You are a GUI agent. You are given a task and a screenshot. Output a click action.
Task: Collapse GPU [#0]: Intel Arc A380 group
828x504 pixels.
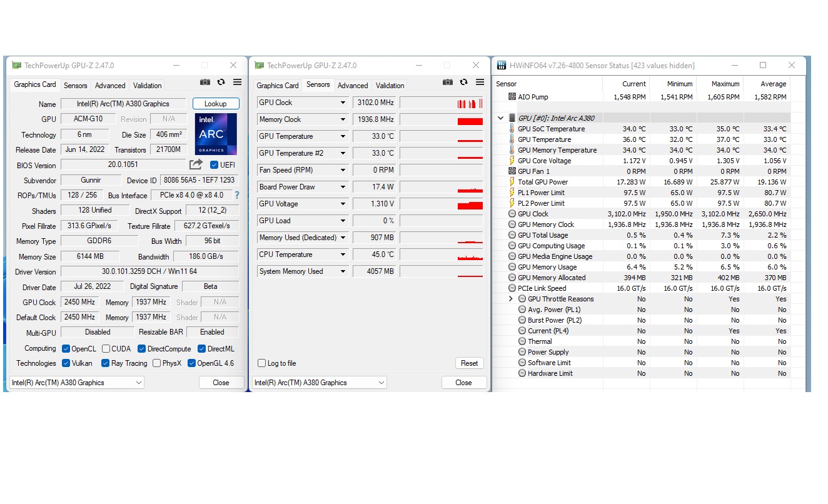tap(501, 118)
